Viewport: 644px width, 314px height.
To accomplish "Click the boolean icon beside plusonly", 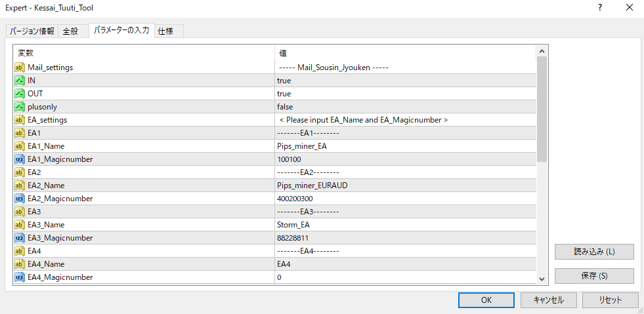I will pos(20,107).
